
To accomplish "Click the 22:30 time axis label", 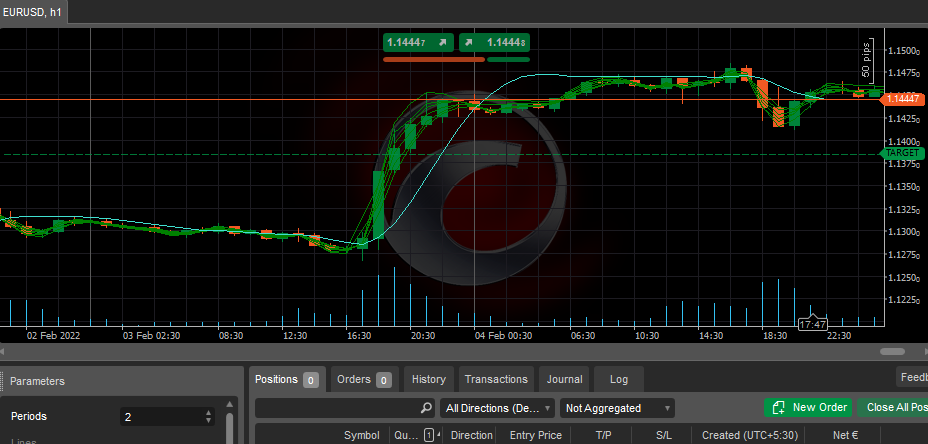I will tap(838, 336).
